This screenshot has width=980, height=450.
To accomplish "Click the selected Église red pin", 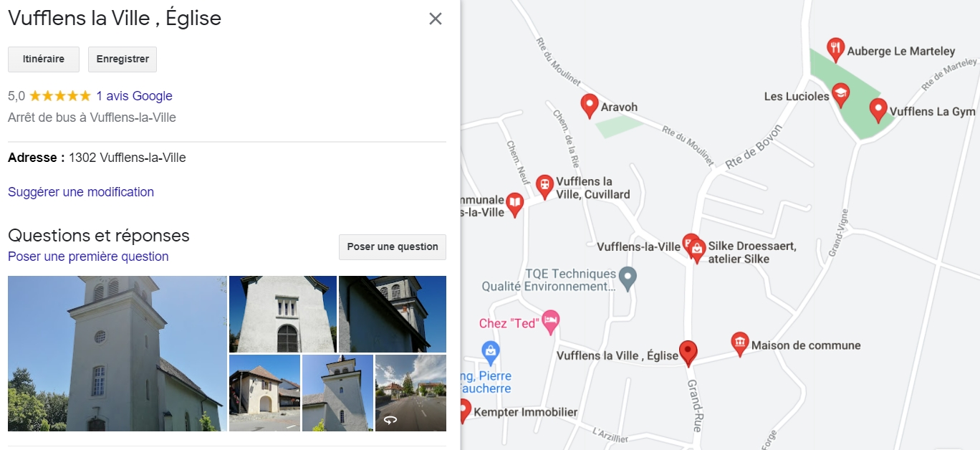I will [688, 353].
